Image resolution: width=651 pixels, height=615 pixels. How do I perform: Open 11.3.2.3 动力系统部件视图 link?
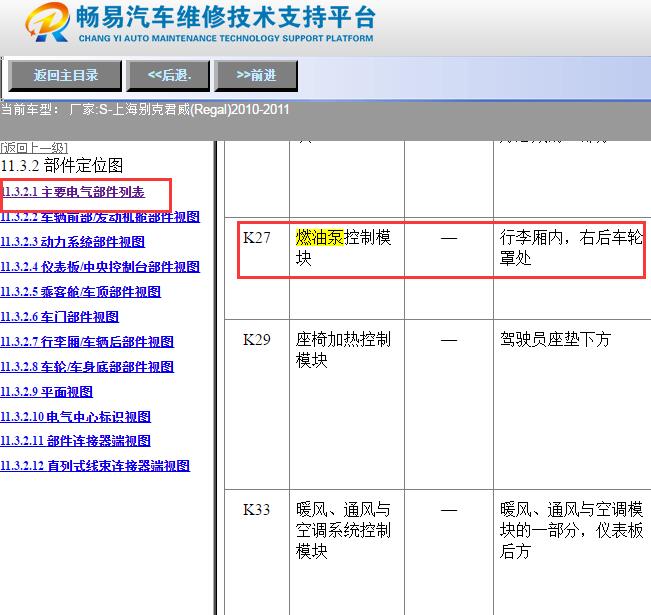(x=73, y=242)
